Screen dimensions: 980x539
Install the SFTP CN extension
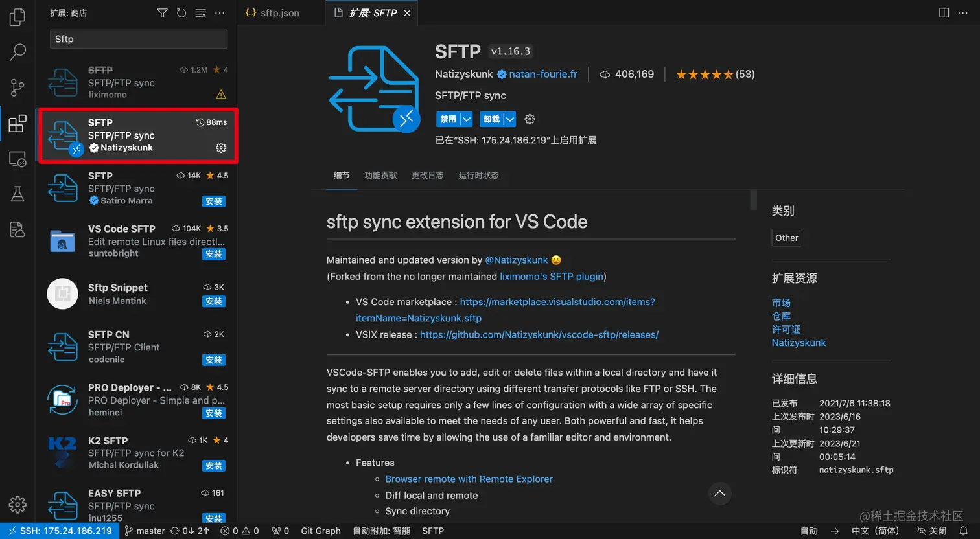(x=214, y=360)
